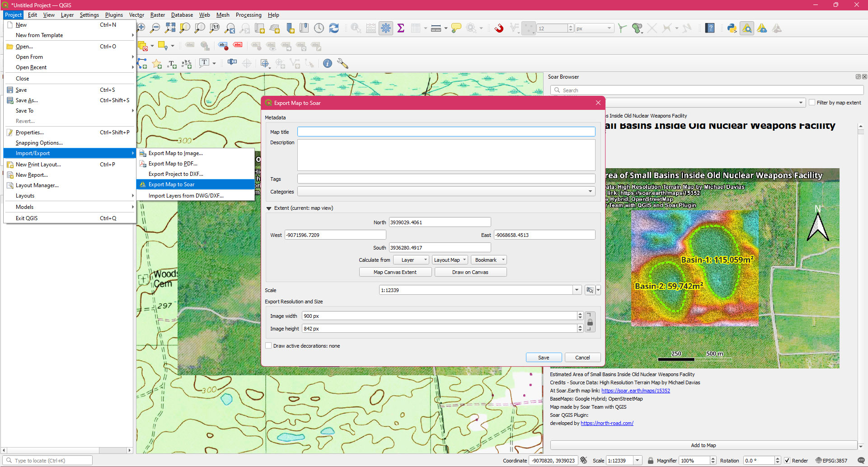Screen dimensions: 868x467
Task: Open the blue Help book icon
Action: point(710,28)
